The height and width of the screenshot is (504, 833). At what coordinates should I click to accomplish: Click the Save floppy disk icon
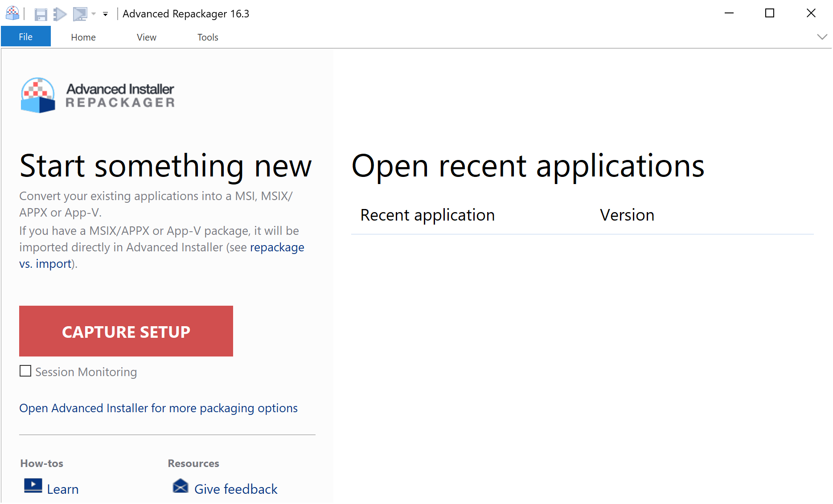coord(41,14)
